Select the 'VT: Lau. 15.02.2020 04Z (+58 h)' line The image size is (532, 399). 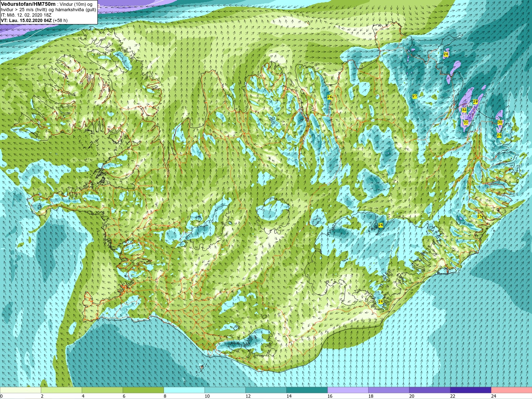34,20
